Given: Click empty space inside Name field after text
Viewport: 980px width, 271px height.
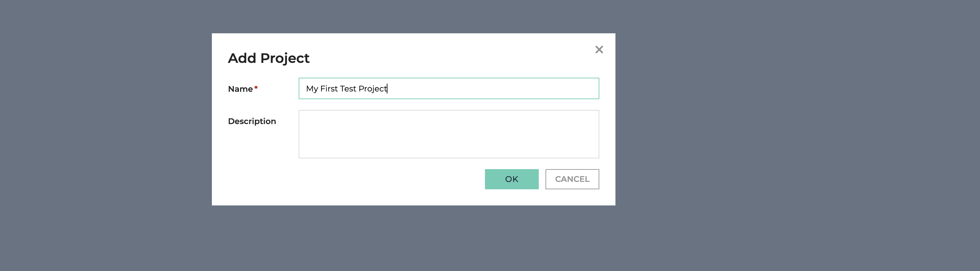Looking at the screenshot, I should point(495,88).
